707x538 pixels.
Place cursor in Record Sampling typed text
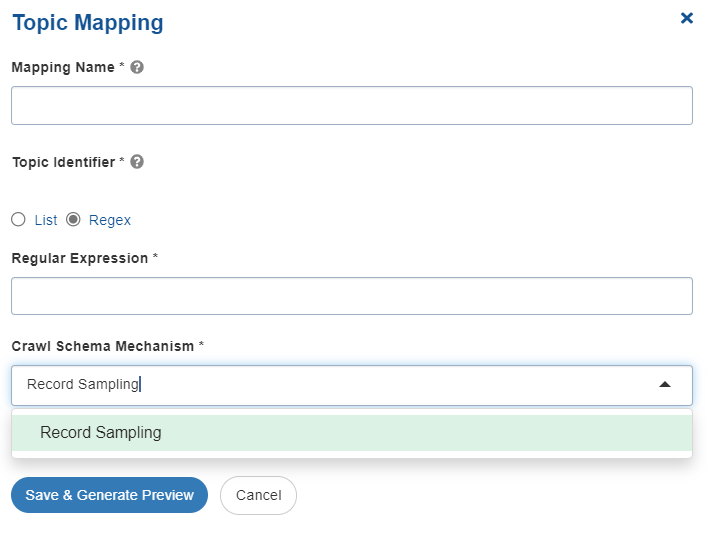click(x=83, y=384)
